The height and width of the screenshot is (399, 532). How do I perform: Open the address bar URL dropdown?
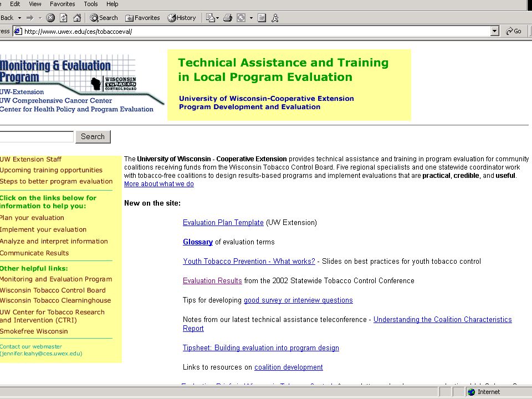[x=495, y=31]
